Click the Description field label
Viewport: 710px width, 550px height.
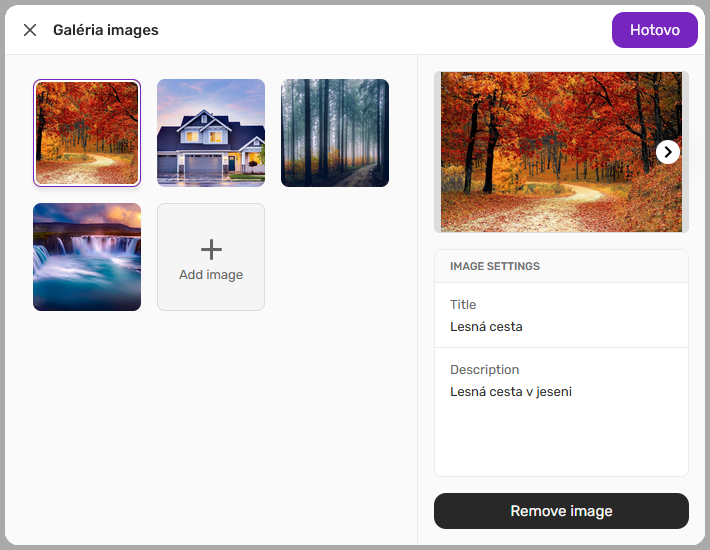484,370
